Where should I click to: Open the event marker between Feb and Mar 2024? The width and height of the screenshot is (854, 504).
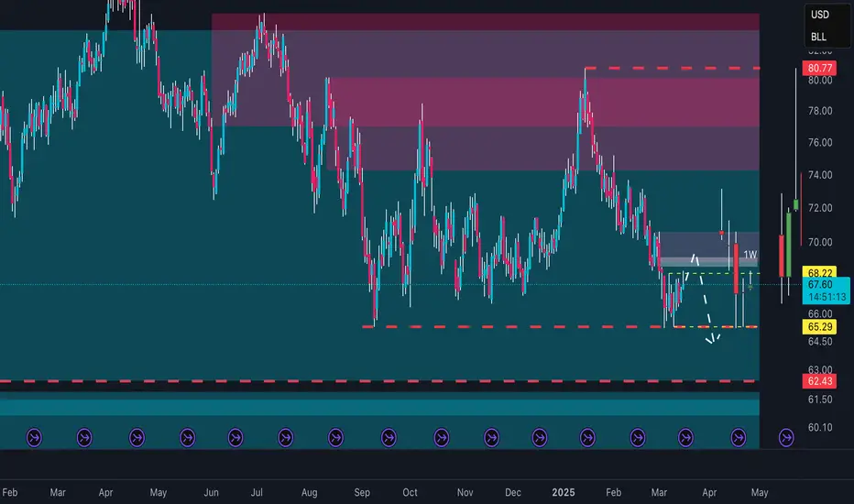click(x=34, y=437)
